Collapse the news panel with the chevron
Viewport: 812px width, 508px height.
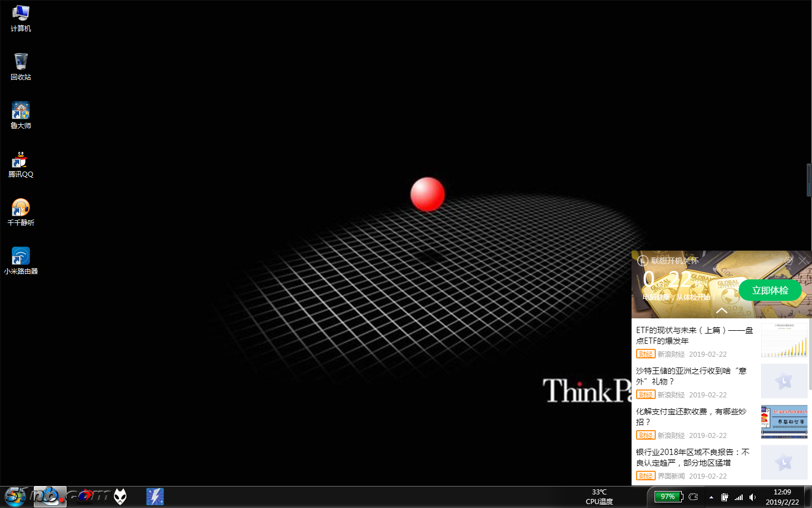[722, 310]
